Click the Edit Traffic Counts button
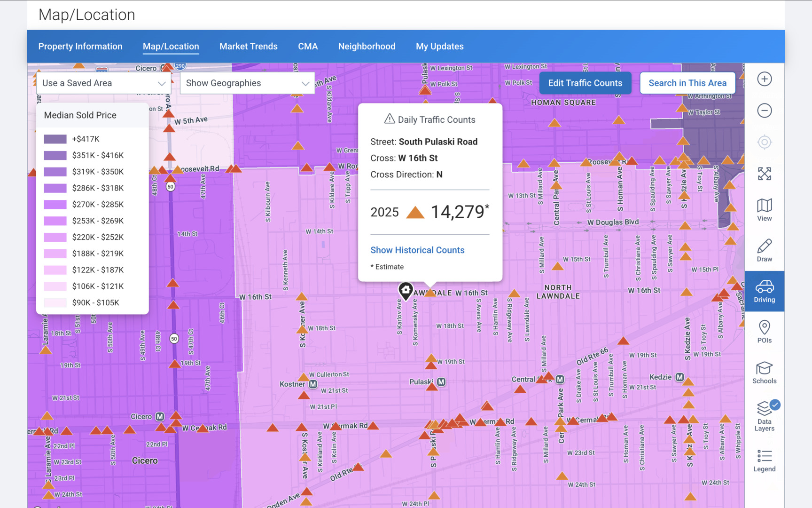The width and height of the screenshot is (812, 508). pyautogui.click(x=585, y=83)
